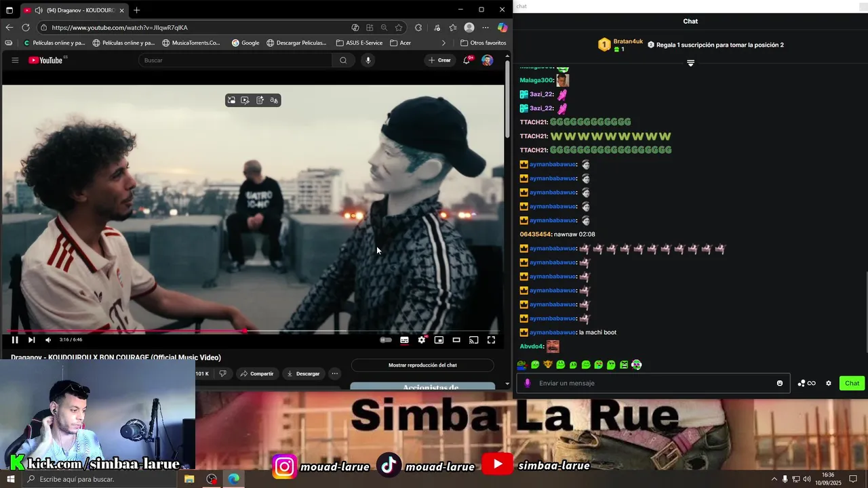Open Bratan4uk top gifter entry
Viewport: 868px width, 488px height.
pos(620,45)
